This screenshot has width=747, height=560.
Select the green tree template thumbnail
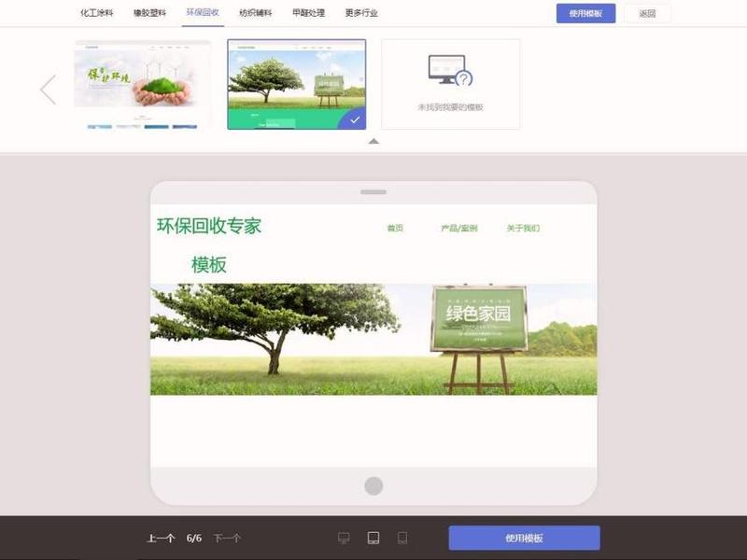point(296,84)
